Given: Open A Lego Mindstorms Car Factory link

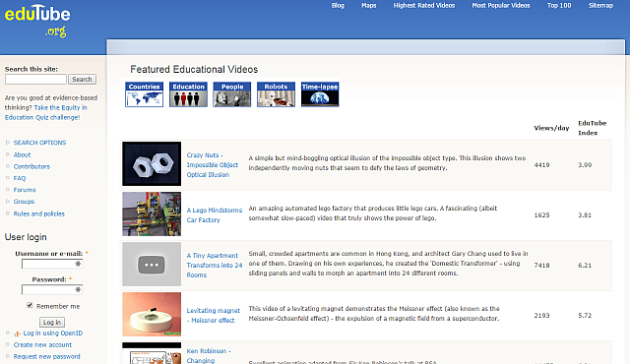Looking at the screenshot, I should pyautogui.click(x=215, y=215).
